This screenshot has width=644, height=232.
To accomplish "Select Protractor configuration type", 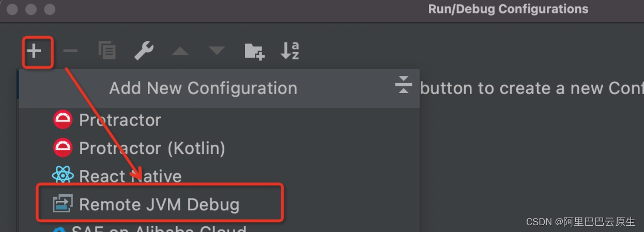I will (120, 120).
